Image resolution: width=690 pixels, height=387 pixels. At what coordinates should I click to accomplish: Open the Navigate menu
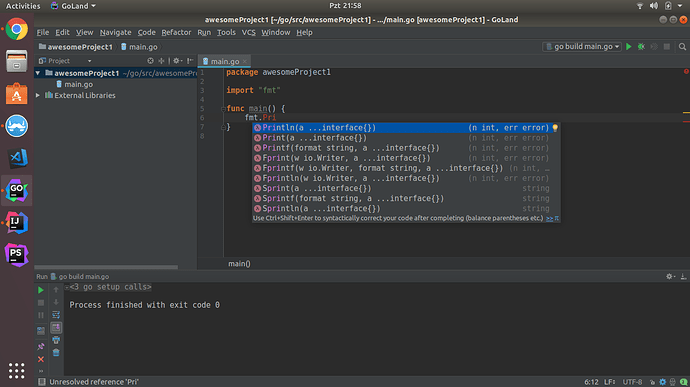[x=115, y=33]
